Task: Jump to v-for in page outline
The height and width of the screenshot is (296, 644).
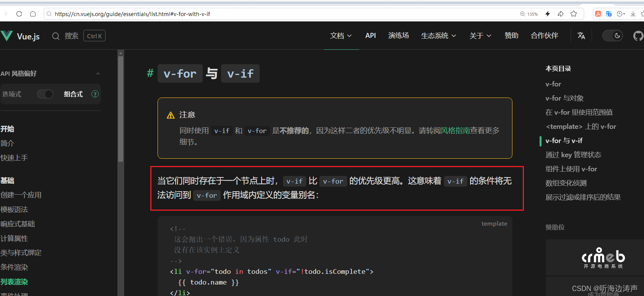Action: point(553,84)
